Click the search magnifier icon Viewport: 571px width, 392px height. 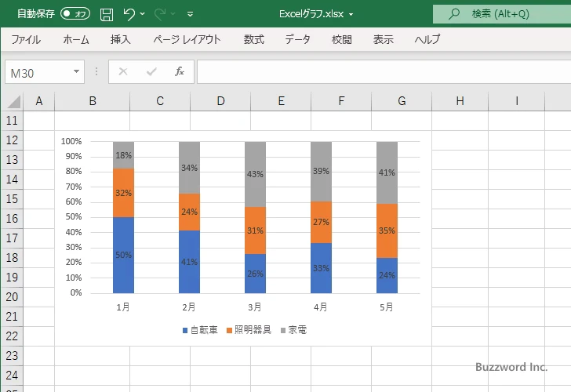click(453, 14)
